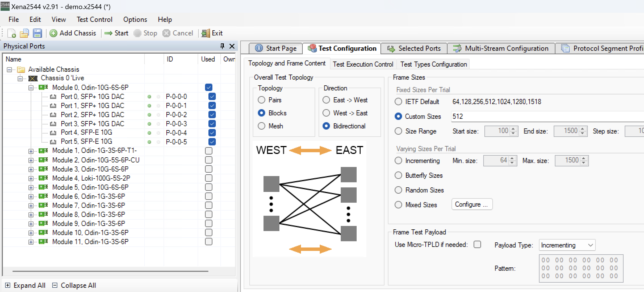The image size is (644, 292).
Task: Collapse the Available Chassis tree node
Action: [9, 70]
